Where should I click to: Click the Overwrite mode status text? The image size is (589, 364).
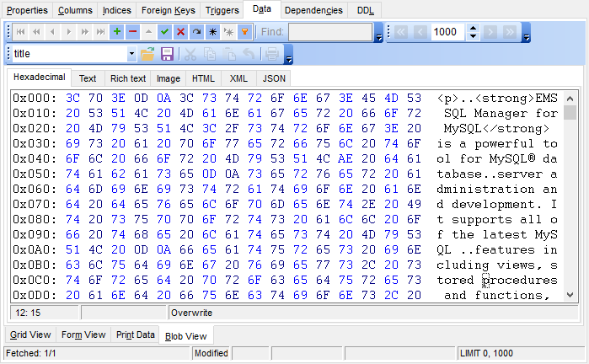[191, 313]
